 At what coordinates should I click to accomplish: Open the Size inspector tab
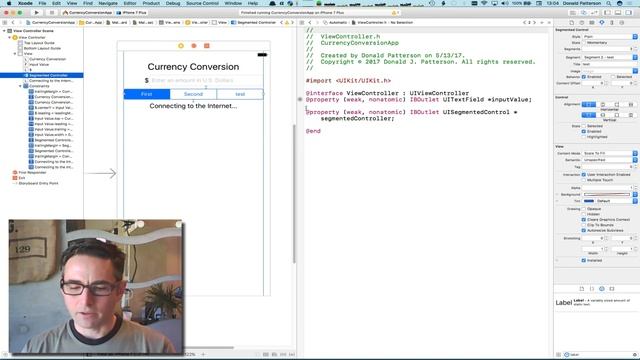(612, 23)
